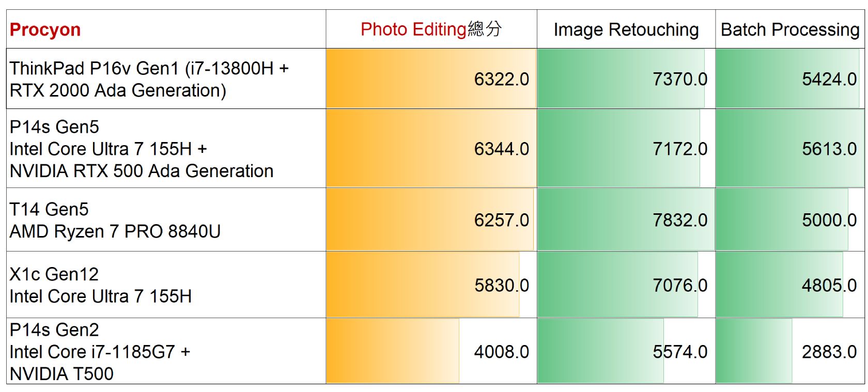Select the 4008.0 orange bar cell

pyautogui.click(x=431, y=351)
